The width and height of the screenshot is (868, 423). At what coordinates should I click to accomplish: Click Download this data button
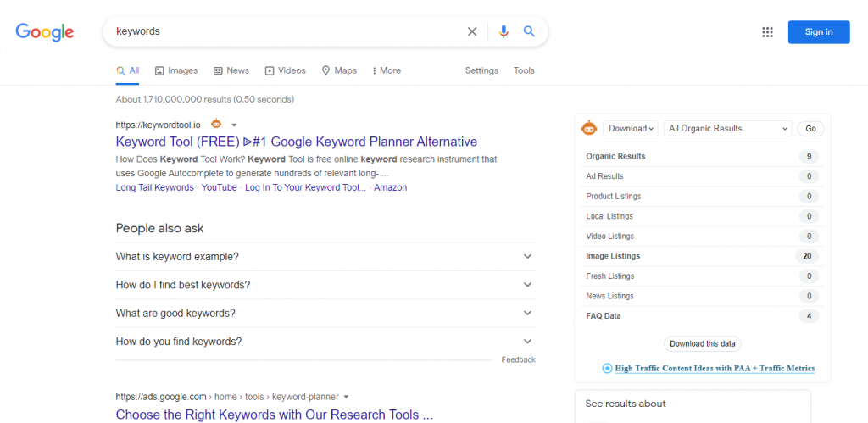pyautogui.click(x=703, y=344)
